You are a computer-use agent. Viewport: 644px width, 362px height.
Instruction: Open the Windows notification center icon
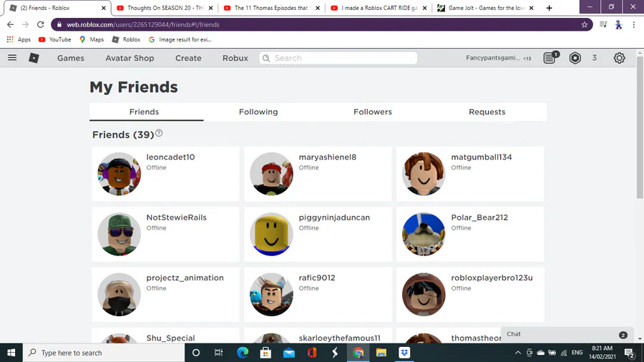pyautogui.click(x=630, y=353)
